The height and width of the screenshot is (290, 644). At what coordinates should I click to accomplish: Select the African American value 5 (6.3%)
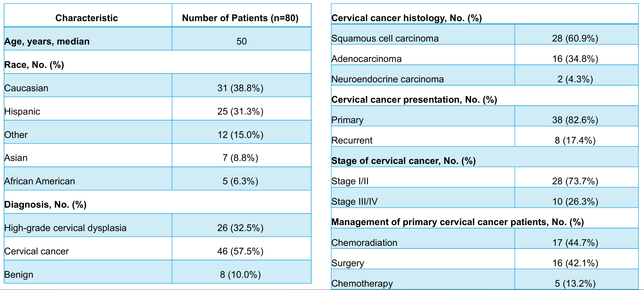point(240,181)
